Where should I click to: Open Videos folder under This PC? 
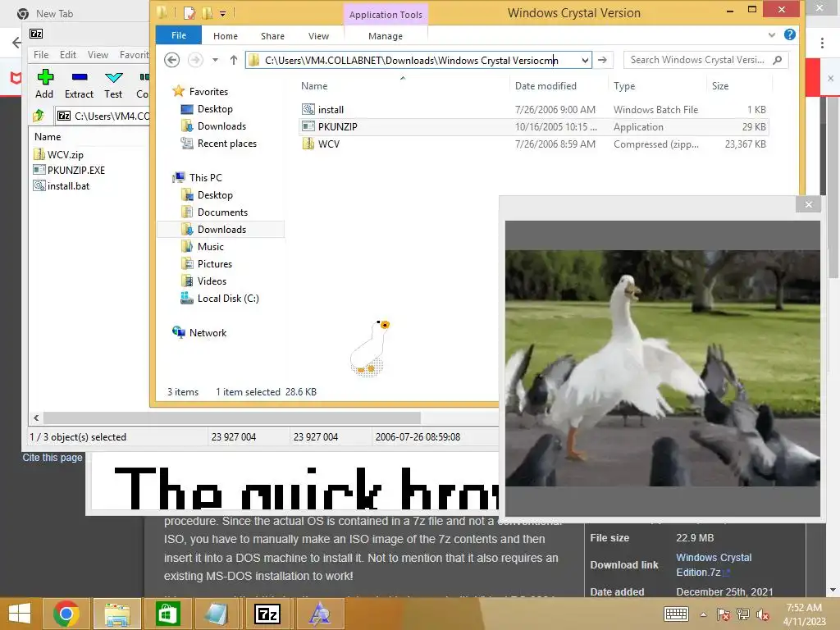204,281
